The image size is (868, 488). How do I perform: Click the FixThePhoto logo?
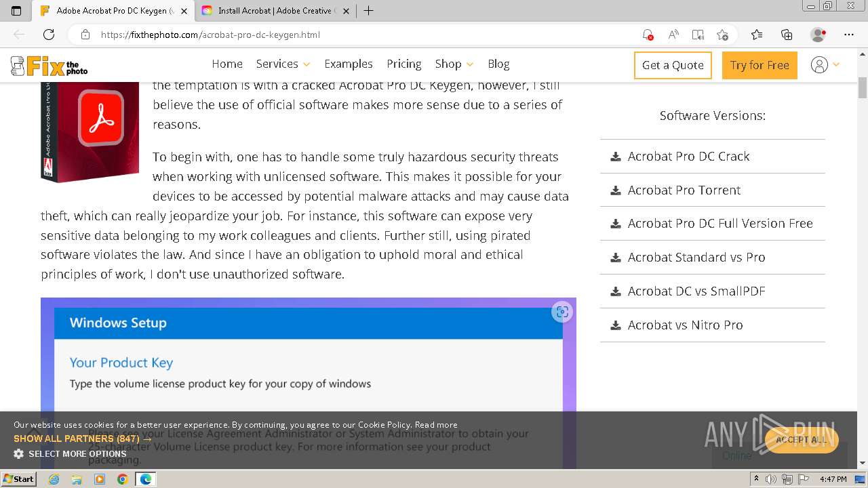pos(49,66)
